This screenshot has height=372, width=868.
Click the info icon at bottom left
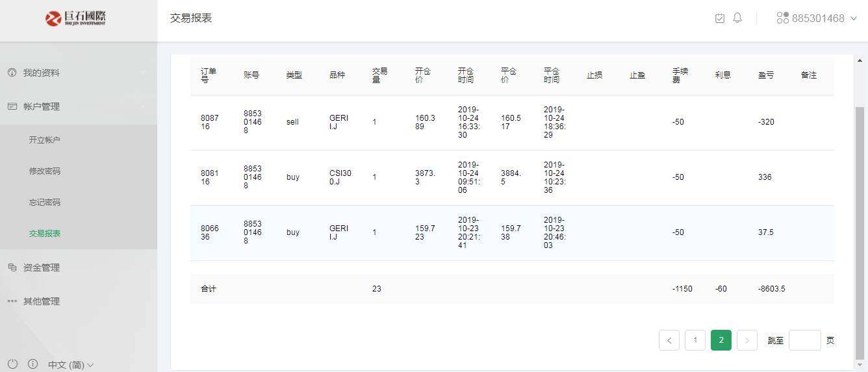pyautogui.click(x=32, y=364)
